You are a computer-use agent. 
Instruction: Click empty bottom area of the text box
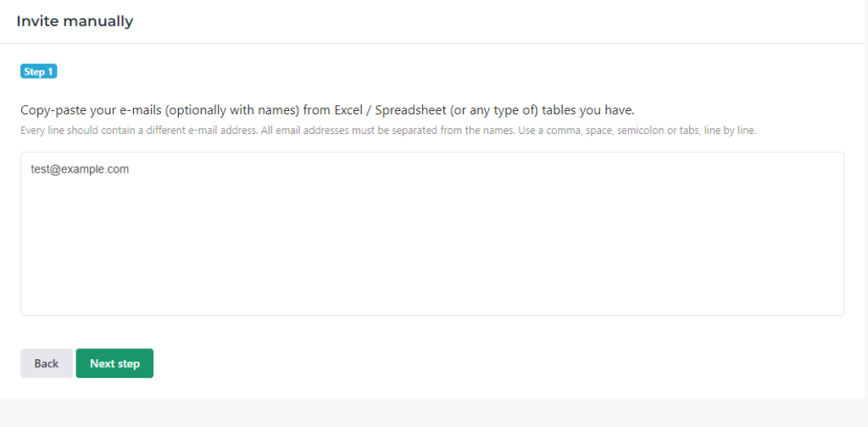tap(431, 292)
